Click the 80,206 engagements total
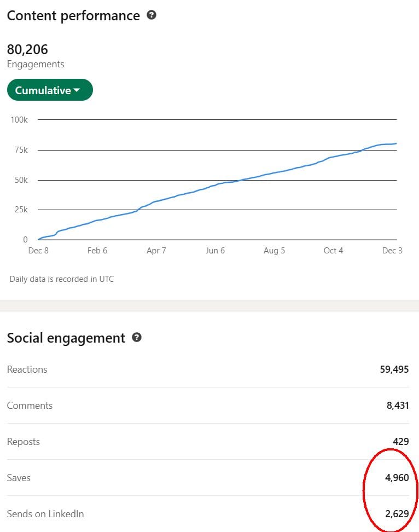 click(x=27, y=49)
